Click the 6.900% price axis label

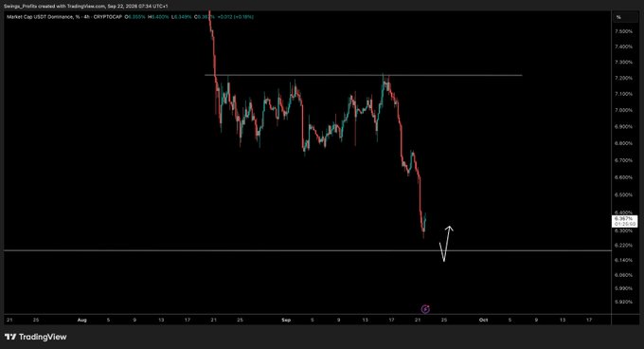[623, 127]
